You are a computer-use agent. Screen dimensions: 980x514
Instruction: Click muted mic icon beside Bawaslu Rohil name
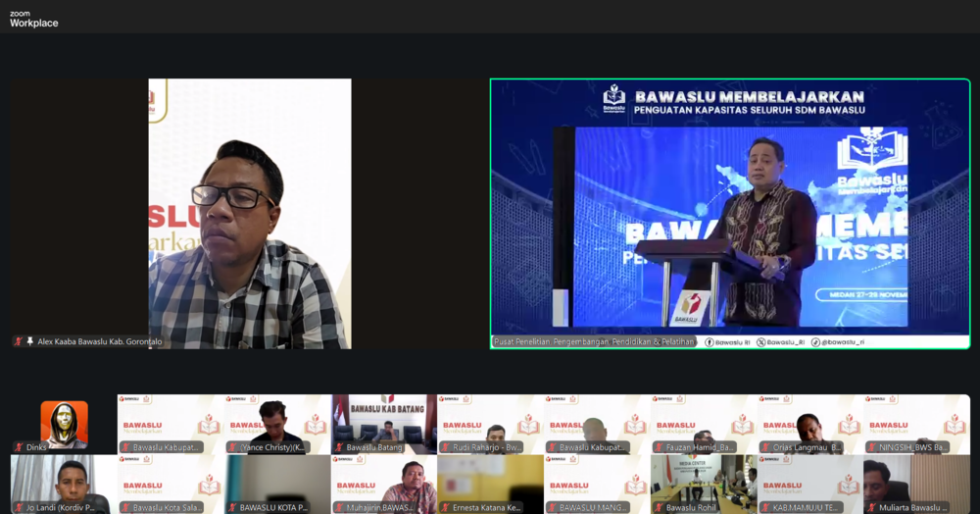click(659, 507)
